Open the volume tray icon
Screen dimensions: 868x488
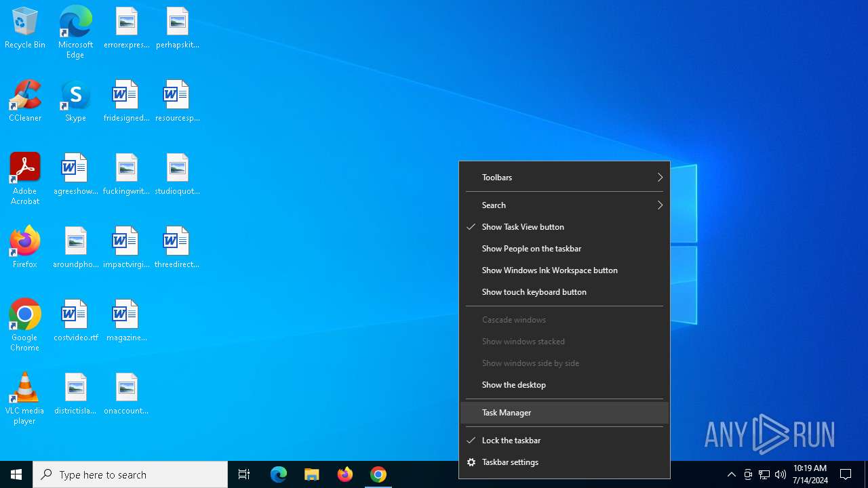click(781, 474)
